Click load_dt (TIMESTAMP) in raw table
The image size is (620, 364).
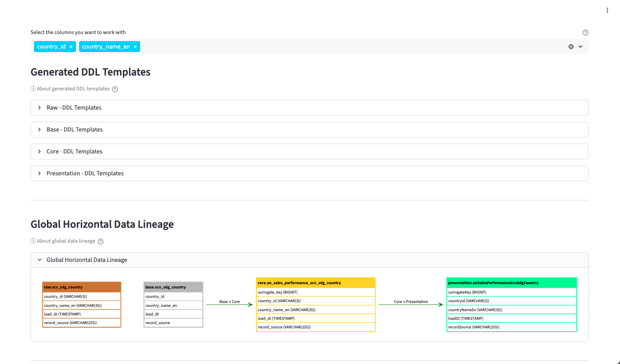[x=81, y=314]
